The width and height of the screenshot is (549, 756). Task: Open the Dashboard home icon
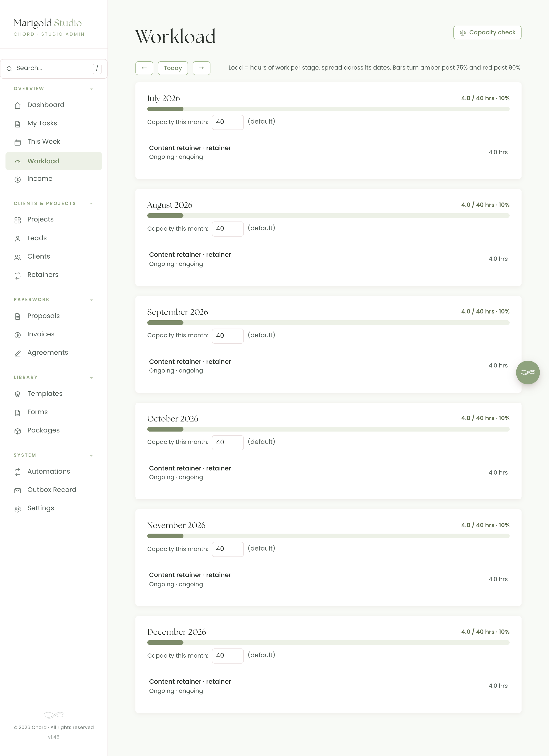[18, 105]
